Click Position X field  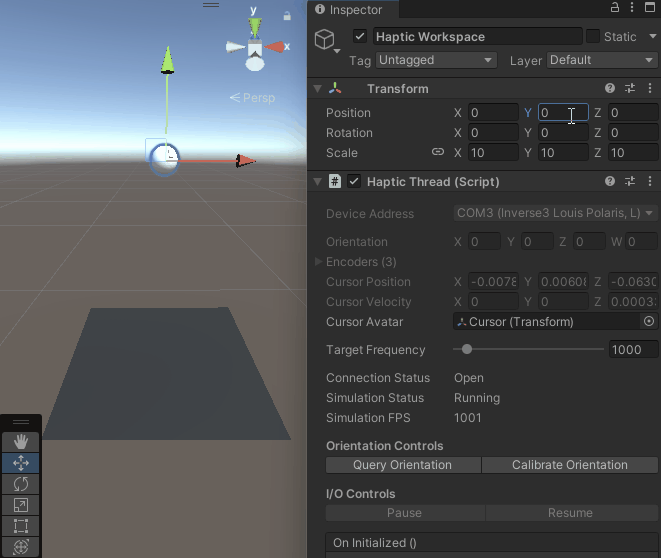(493, 113)
